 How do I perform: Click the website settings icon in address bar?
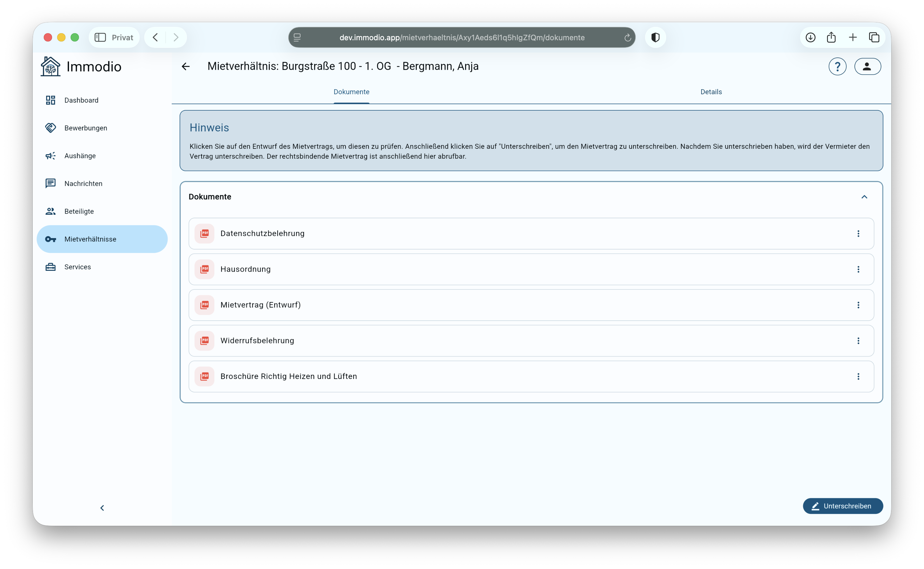click(x=297, y=38)
